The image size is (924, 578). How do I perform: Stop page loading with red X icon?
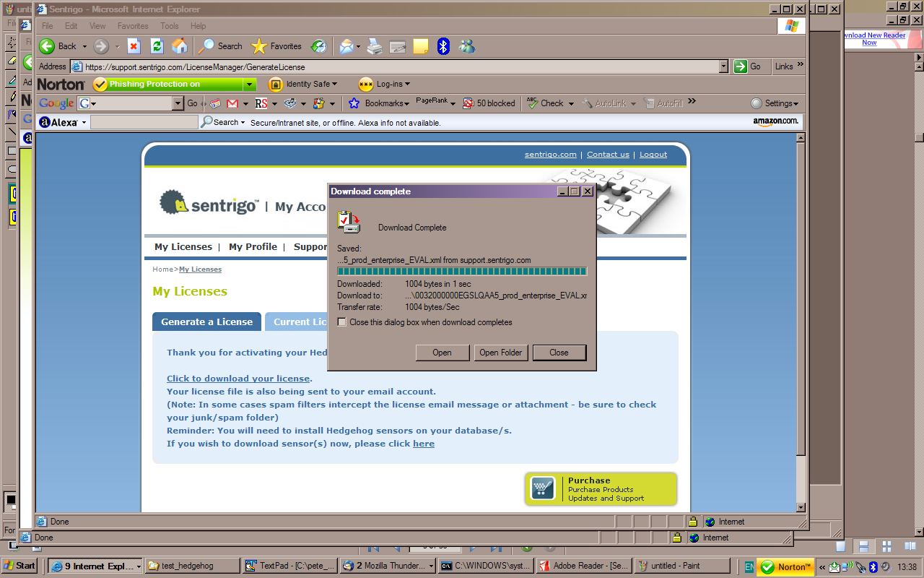click(x=134, y=46)
